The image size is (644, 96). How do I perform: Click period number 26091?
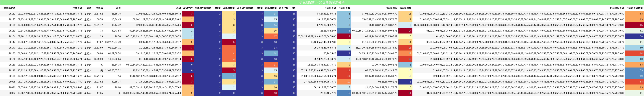pos(12,87)
